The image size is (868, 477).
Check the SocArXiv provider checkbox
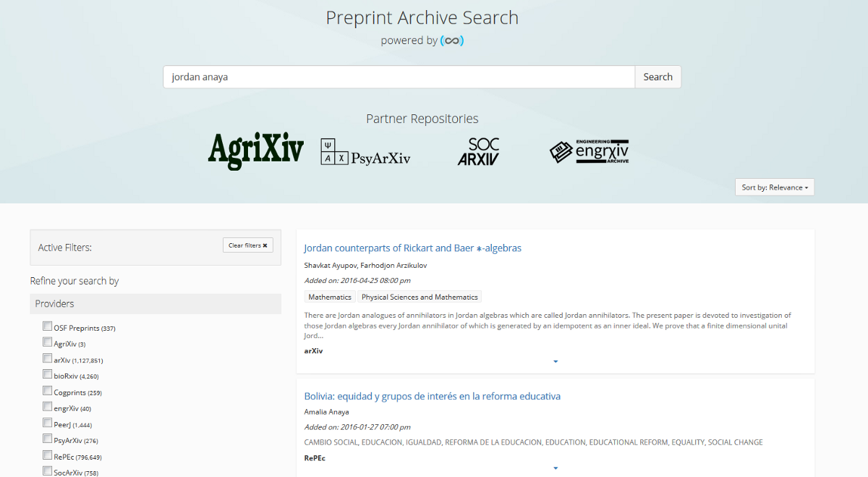(48, 471)
